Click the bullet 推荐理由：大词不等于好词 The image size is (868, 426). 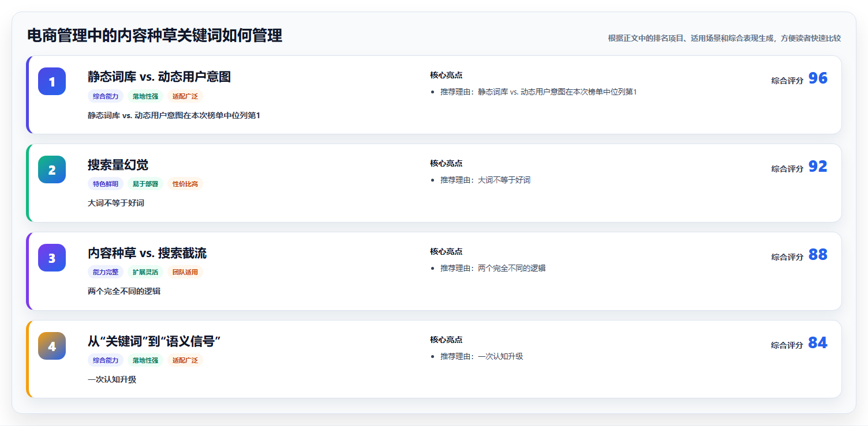[485, 180]
